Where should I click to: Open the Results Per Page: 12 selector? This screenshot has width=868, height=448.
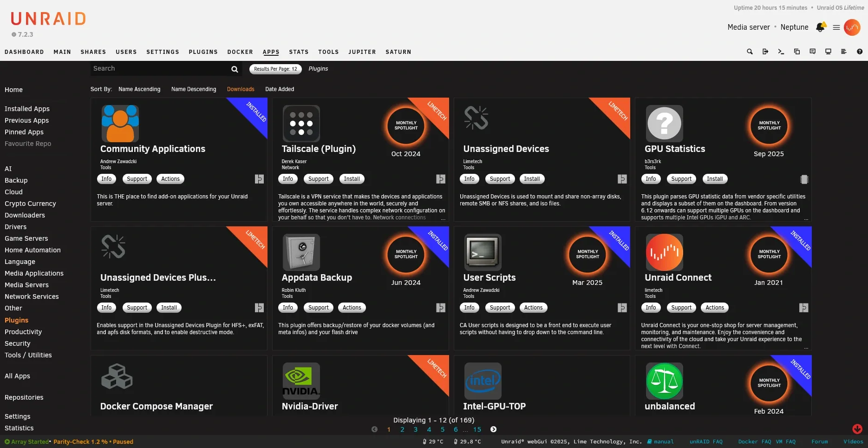275,69
